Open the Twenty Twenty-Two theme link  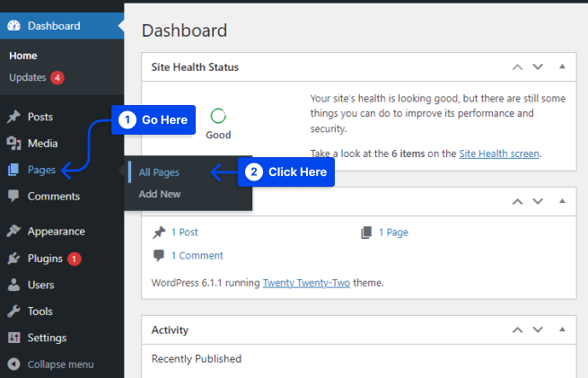[x=306, y=283]
